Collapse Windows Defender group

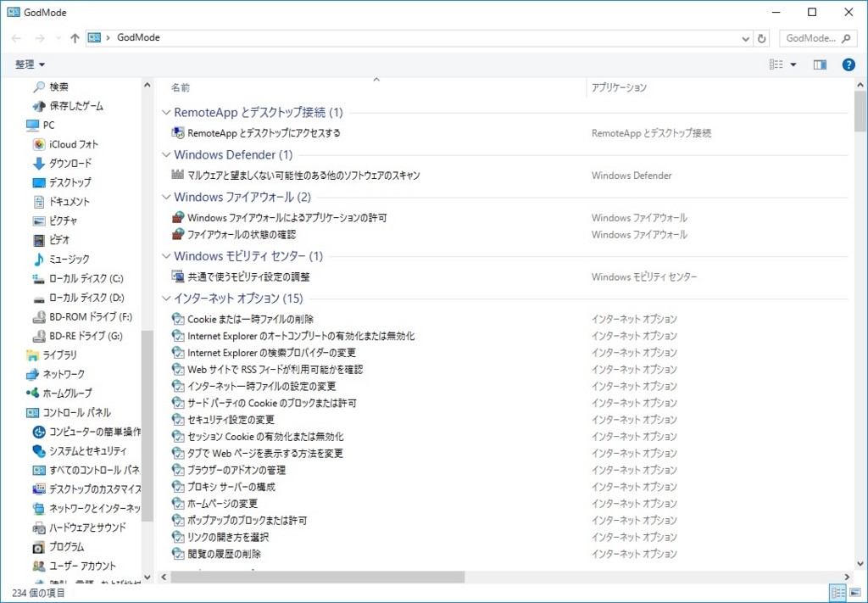pyautogui.click(x=165, y=154)
